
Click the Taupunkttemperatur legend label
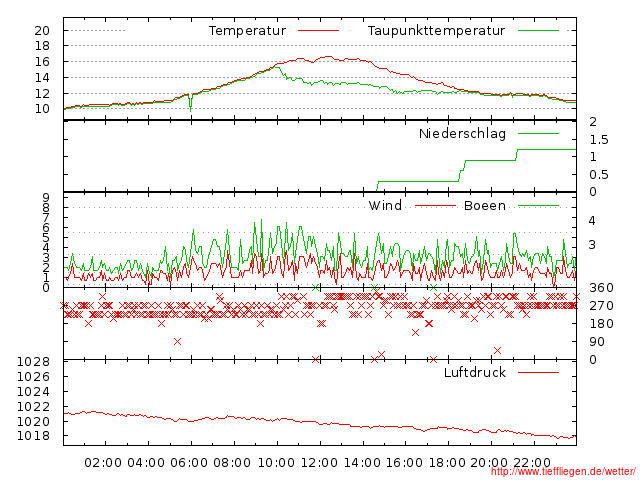click(436, 31)
